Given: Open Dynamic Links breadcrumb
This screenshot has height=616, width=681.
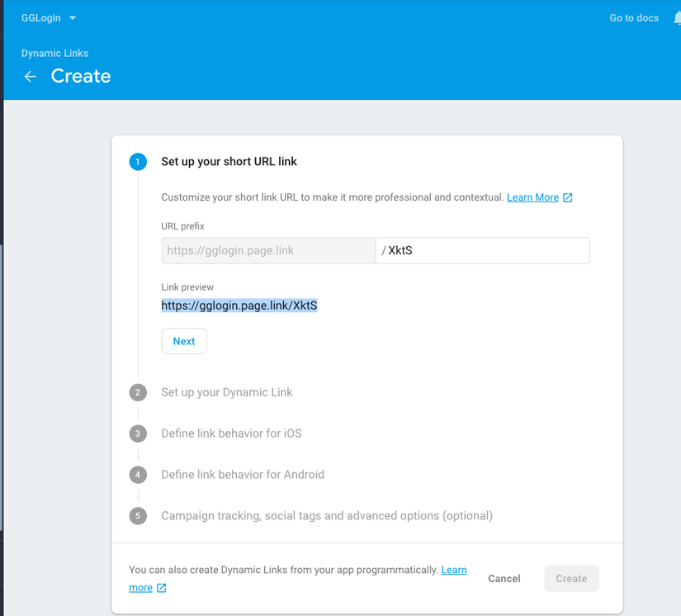Looking at the screenshot, I should [x=54, y=54].
